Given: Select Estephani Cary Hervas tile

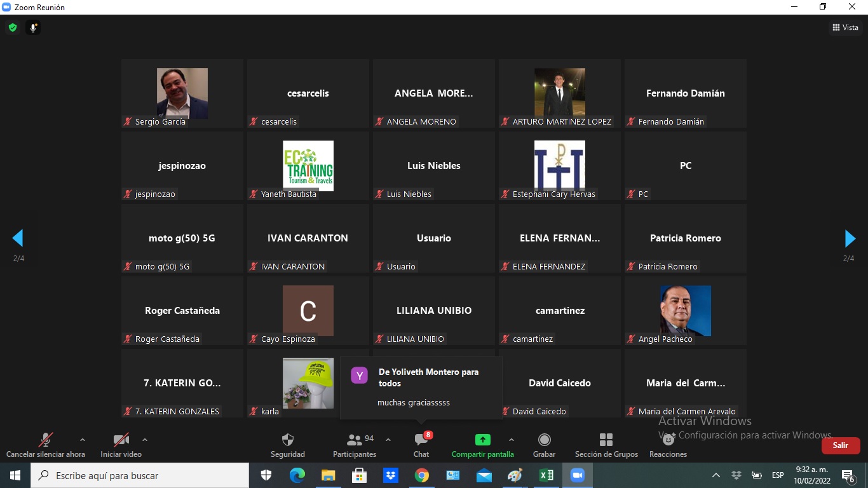Looking at the screenshot, I should tap(560, 166).
